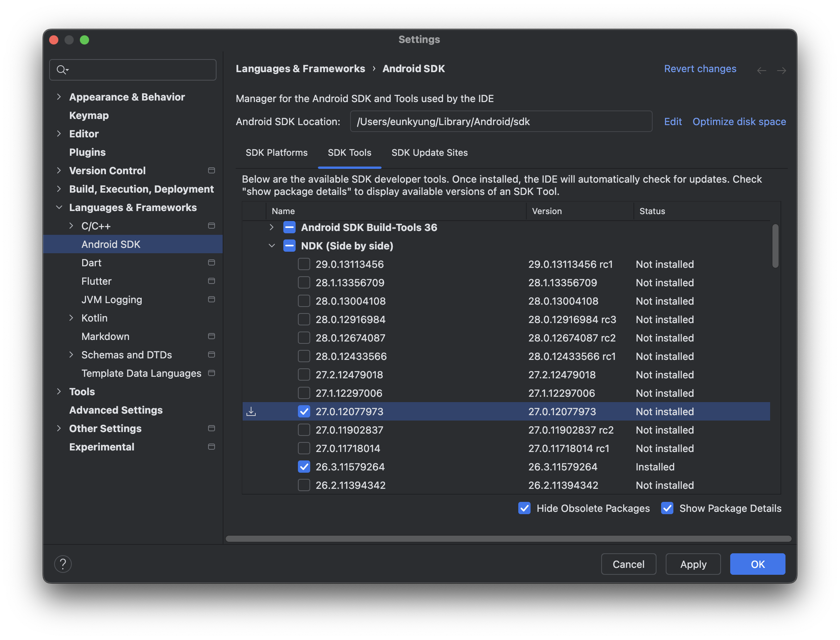This screenshot has width=840, height=640.
Task: Click the help question mark icon
Action: (63, 564)
